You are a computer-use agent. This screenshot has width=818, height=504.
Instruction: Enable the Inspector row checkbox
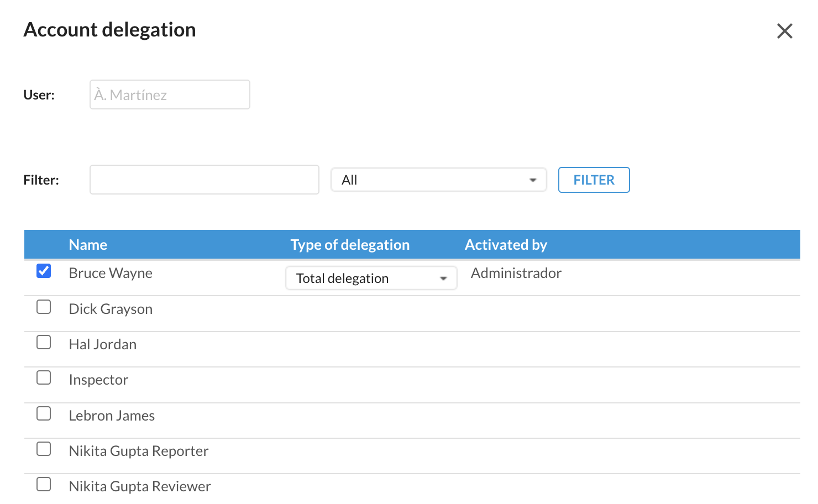(x=44, y=377)
